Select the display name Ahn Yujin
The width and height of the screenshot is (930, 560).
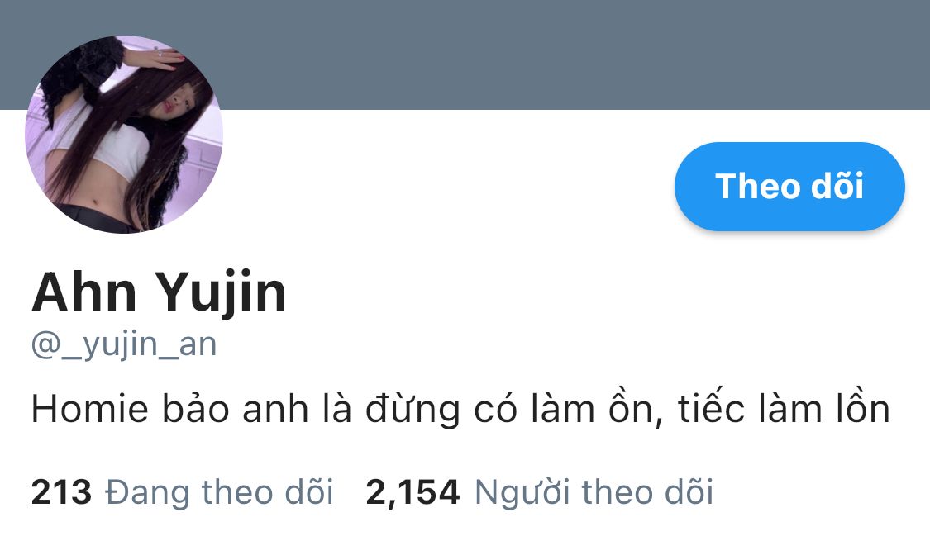click(x=159, y=292)
